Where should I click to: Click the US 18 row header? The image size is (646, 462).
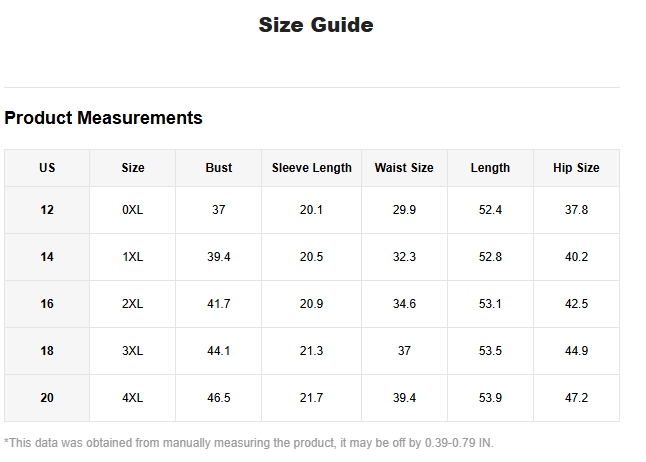click(47, 351)
